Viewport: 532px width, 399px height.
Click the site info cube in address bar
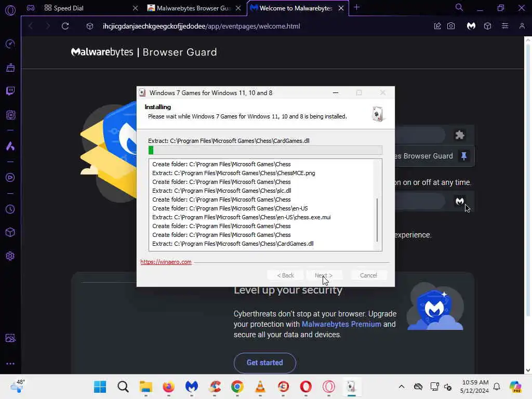coord(89,26)
